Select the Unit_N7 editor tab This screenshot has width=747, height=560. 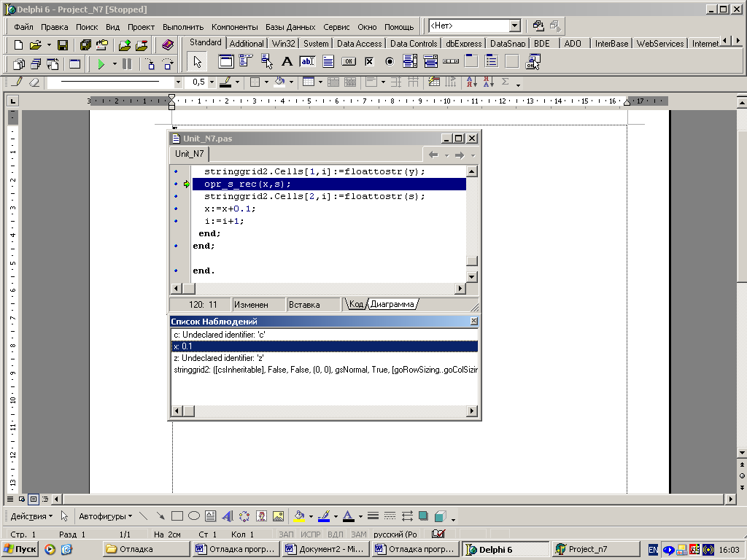coord(189,154)
